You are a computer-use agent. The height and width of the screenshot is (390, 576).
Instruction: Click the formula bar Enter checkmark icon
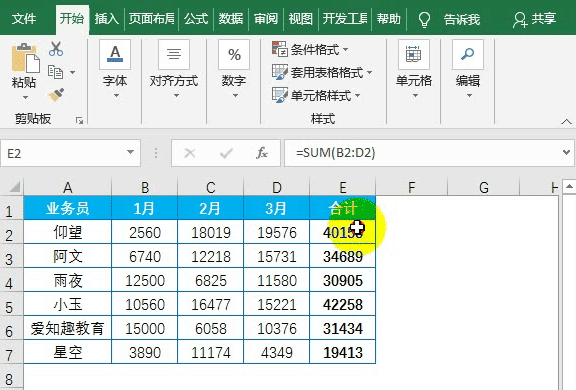(226, 153)
